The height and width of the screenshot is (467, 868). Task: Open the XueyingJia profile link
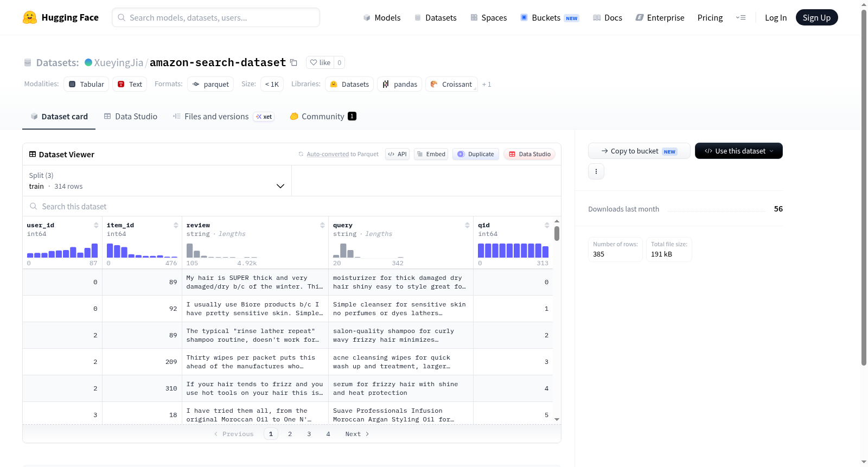119,62
